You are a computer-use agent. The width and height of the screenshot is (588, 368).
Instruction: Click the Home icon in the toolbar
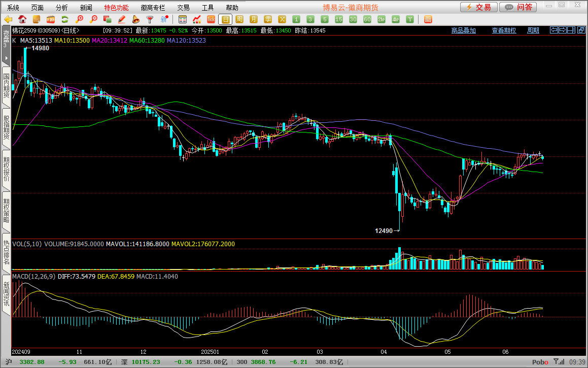tap(23, 19)
